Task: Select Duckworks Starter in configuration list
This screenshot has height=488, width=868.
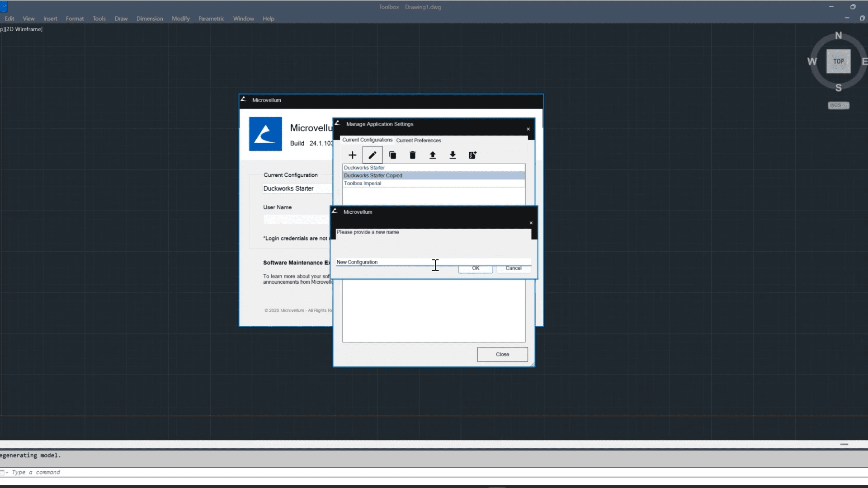Action: [434, 168]
